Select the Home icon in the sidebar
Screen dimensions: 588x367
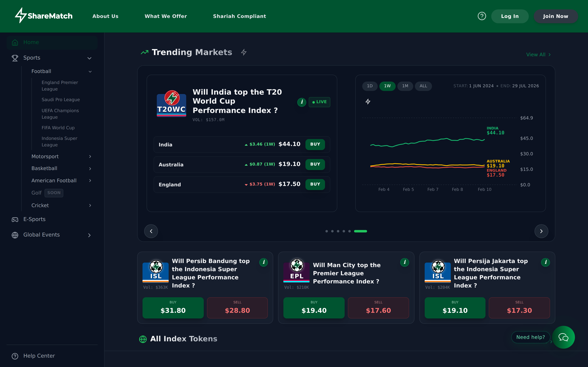15,42
